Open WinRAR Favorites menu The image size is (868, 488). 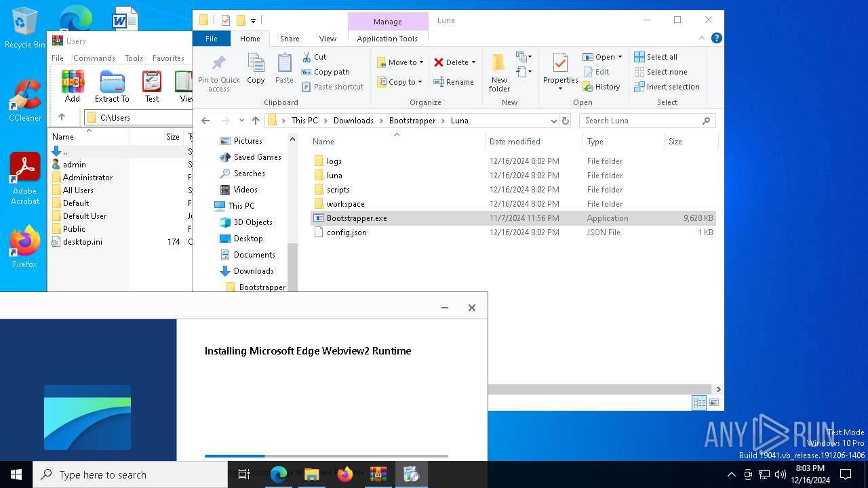[168, 58]
